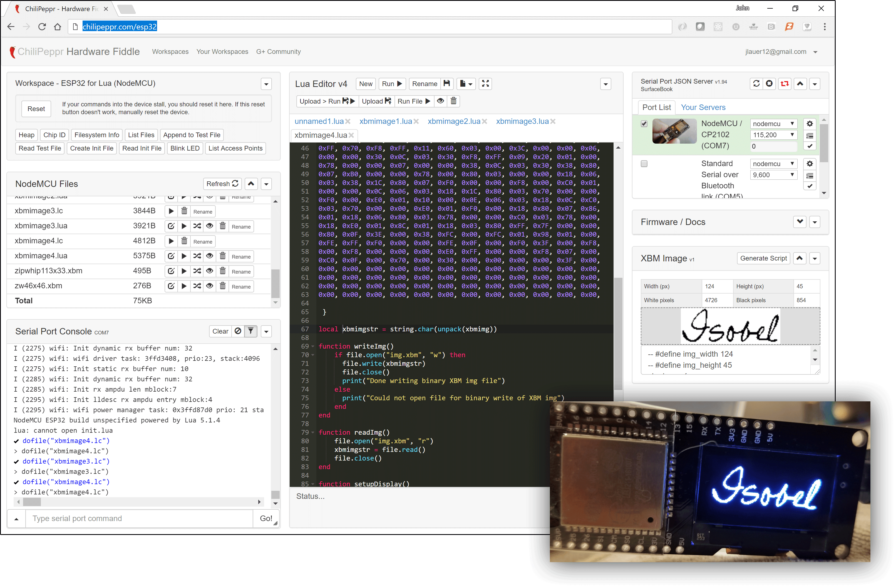This screenshot has width=896, height=588.
Task: Click the save disk icon in Lua Editor
Action: tap(446, 84)
